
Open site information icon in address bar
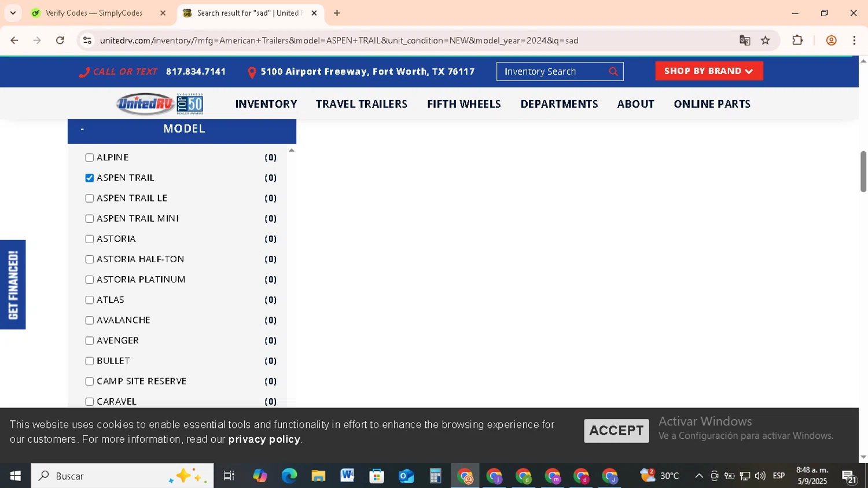click(x=87, y=41)
